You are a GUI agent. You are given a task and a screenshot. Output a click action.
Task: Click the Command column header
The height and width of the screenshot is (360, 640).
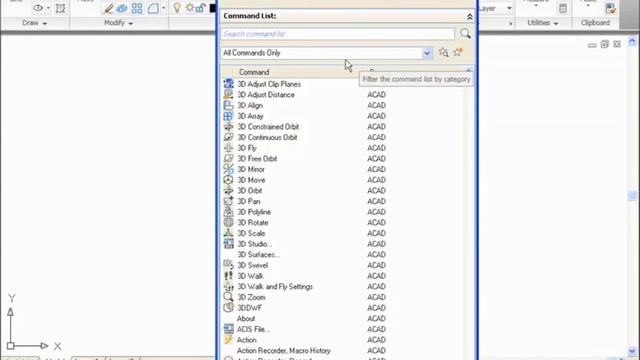tap(291, 72)
